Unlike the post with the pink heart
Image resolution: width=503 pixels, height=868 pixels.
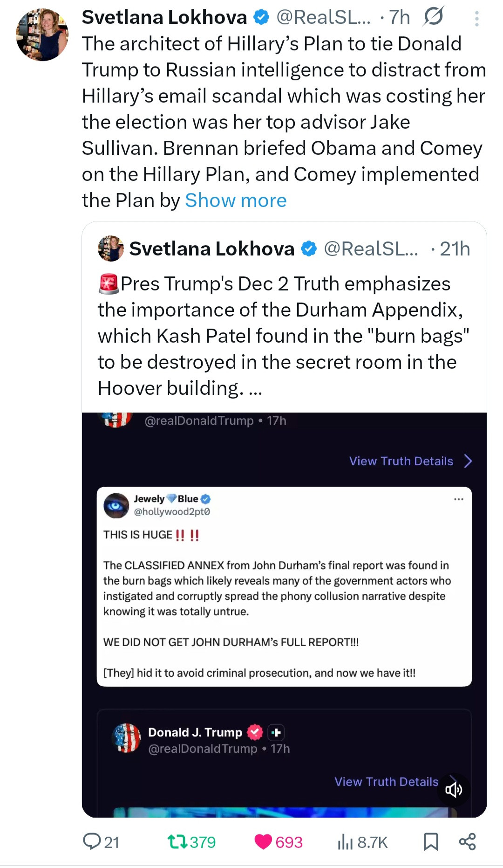tap(263, 841)
